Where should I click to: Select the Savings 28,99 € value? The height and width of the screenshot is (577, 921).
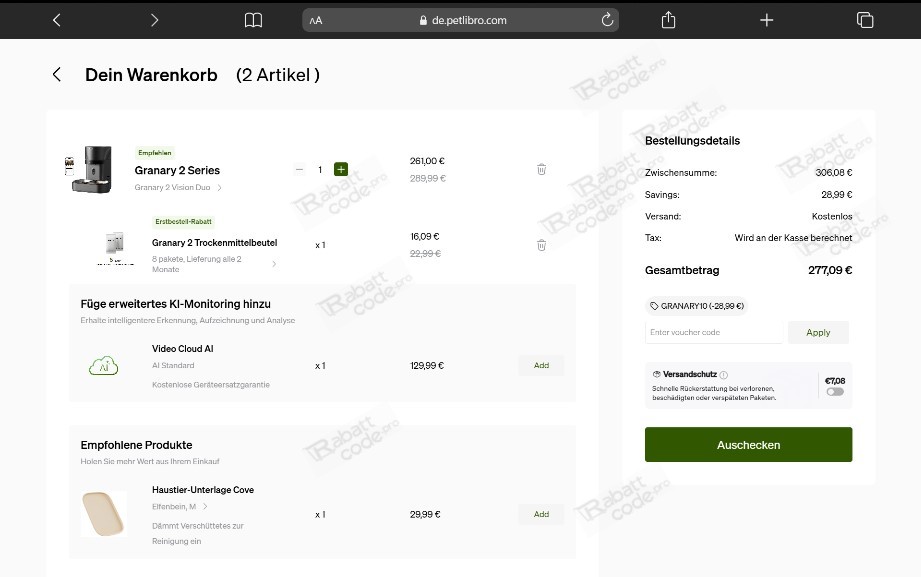[x=836, y=194]
